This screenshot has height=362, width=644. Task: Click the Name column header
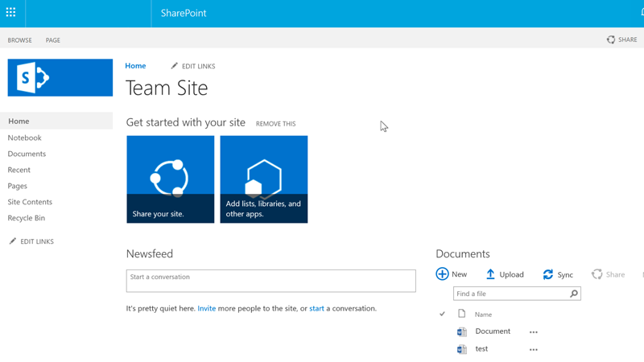coord(483,315)
